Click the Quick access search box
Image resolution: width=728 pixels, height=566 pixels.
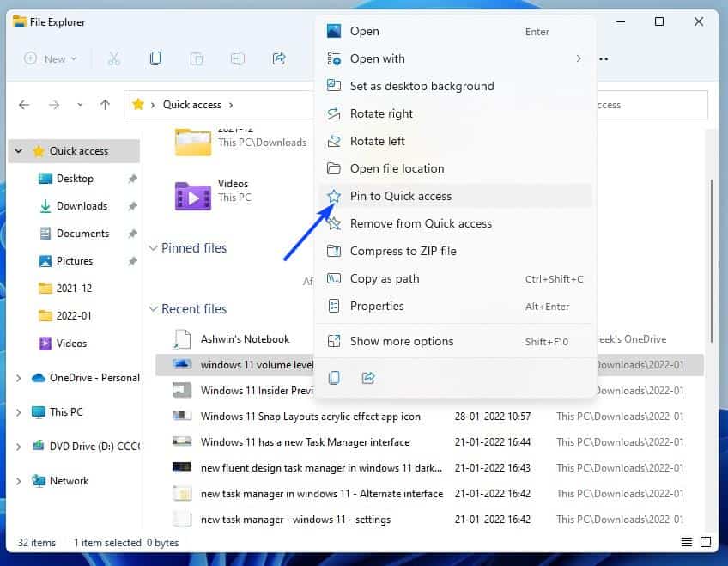pos(652,105)
